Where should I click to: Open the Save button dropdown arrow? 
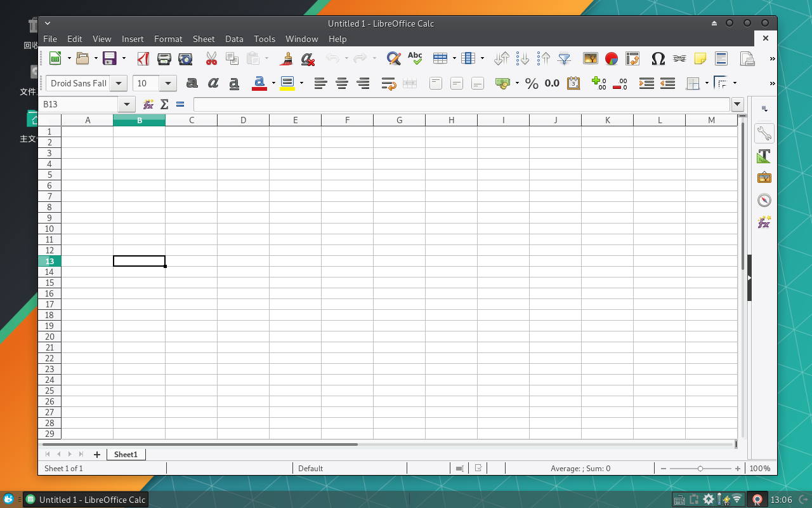pyautogui.click(x=124, y=58)
